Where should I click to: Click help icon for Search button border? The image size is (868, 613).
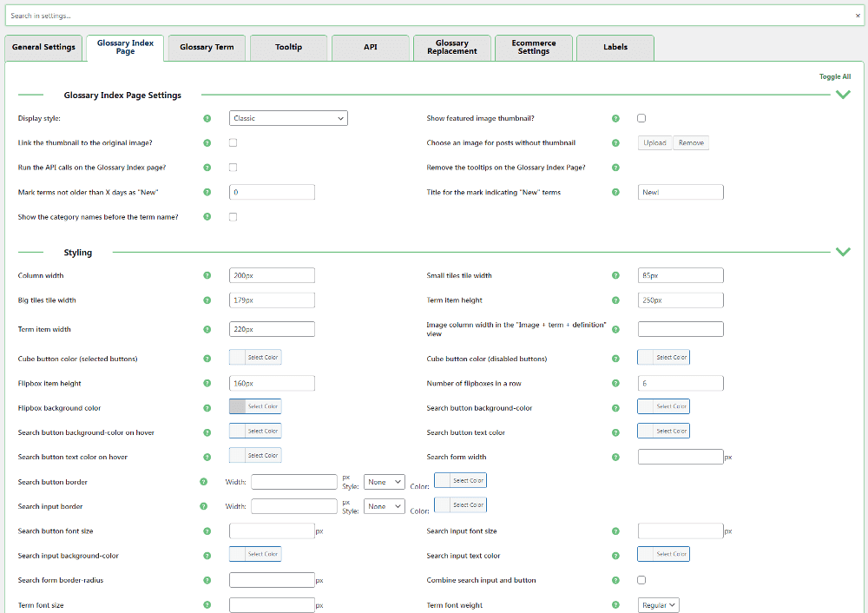coord(203,482)
